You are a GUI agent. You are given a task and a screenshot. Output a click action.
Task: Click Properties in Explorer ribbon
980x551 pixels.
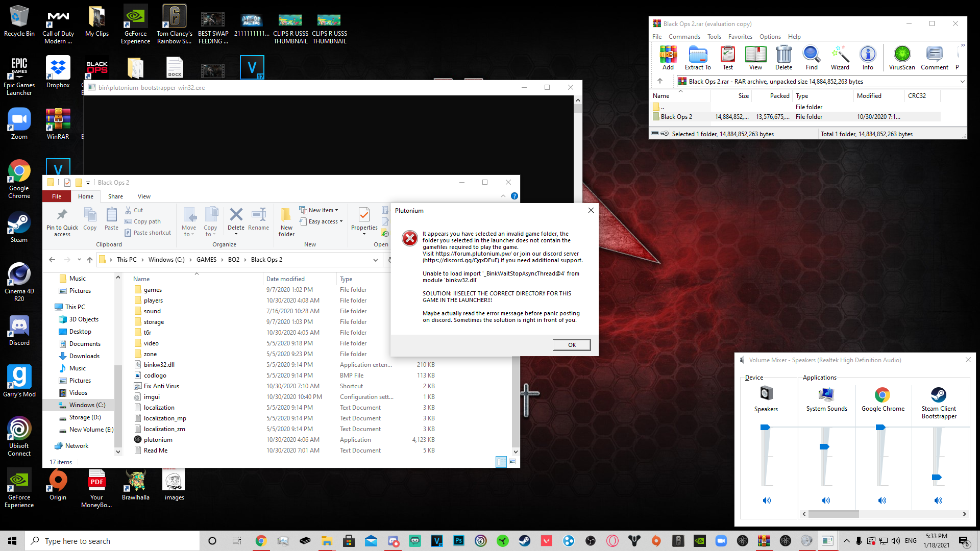(364, 221)
